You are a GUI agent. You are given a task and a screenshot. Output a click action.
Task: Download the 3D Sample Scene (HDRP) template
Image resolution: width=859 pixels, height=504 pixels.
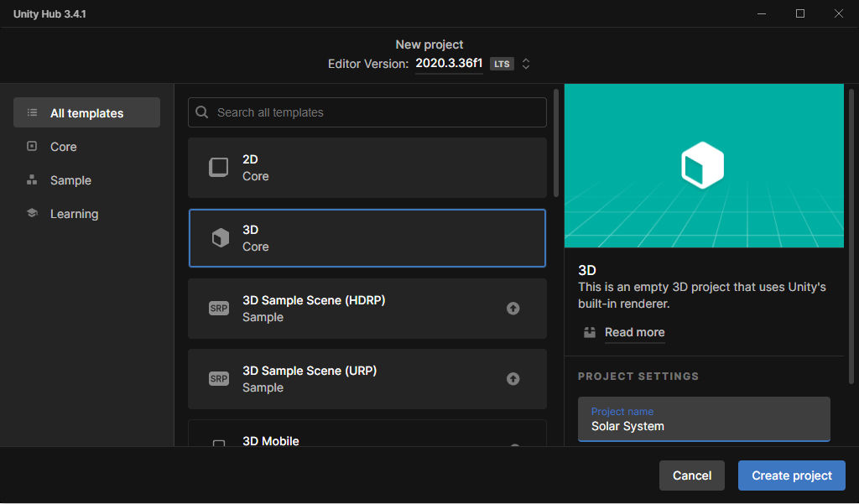coord(513,309)
